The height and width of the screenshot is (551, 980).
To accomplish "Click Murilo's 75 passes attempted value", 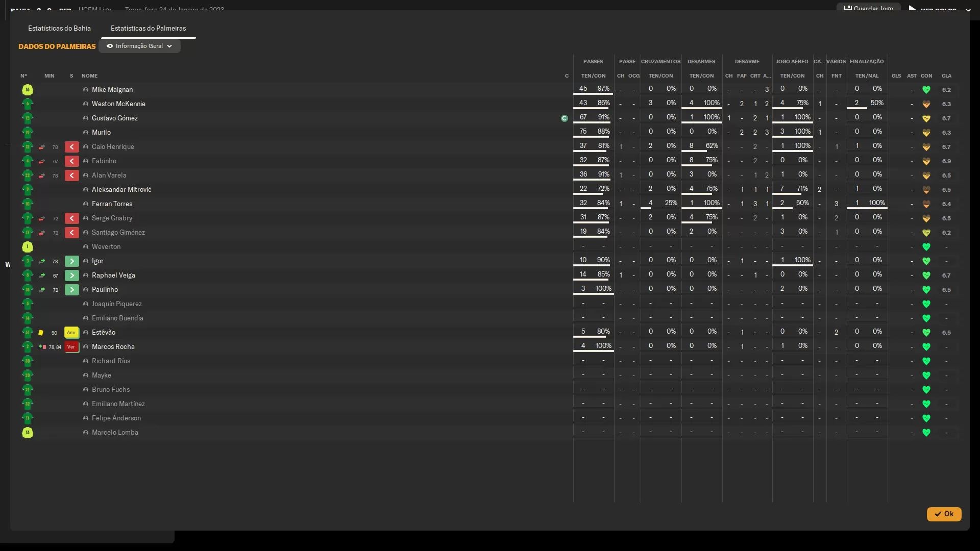I will click(583, 132).
